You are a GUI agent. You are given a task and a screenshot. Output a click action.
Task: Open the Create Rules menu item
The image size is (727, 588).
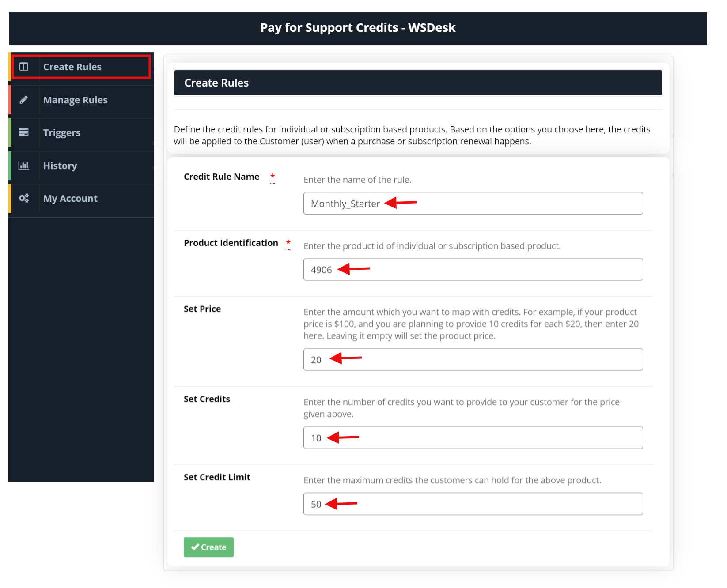pos(81,67)
